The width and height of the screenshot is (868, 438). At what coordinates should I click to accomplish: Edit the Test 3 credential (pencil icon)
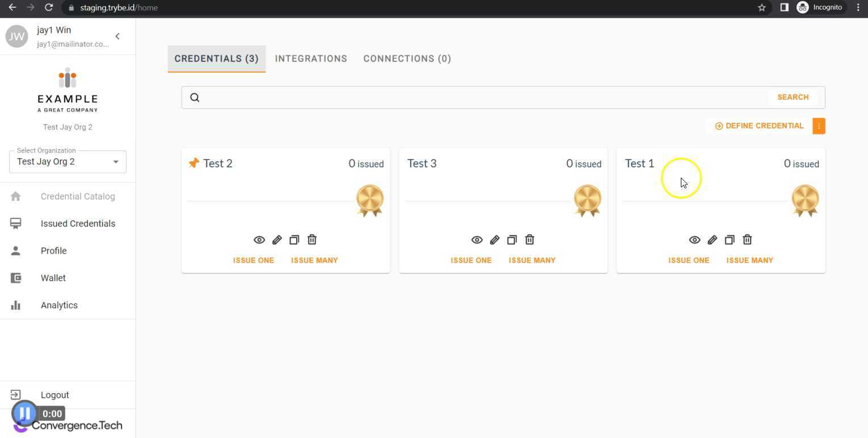pos(495,240)
